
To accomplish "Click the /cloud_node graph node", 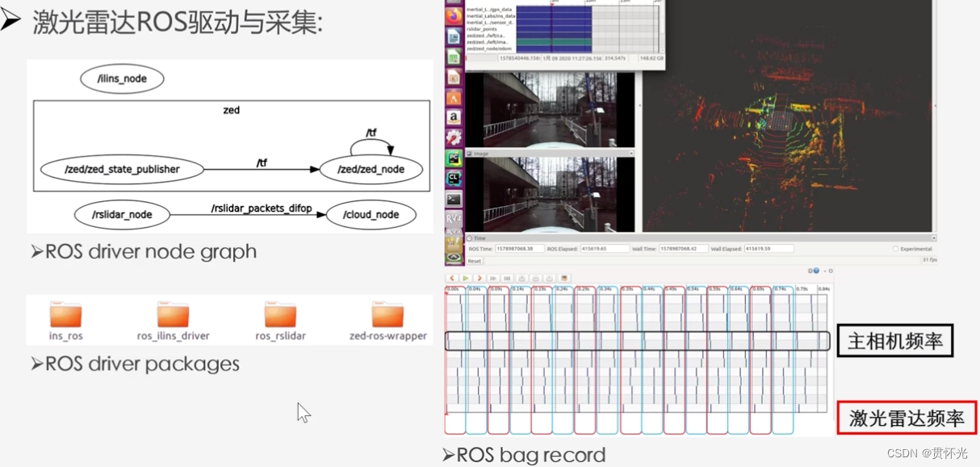I will click(x=371, y=215).
